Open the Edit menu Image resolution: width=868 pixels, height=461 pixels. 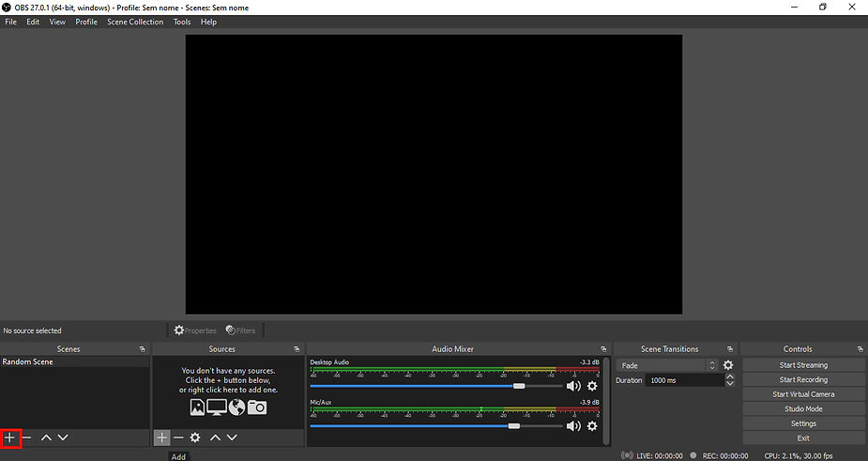tap(33, 22)
